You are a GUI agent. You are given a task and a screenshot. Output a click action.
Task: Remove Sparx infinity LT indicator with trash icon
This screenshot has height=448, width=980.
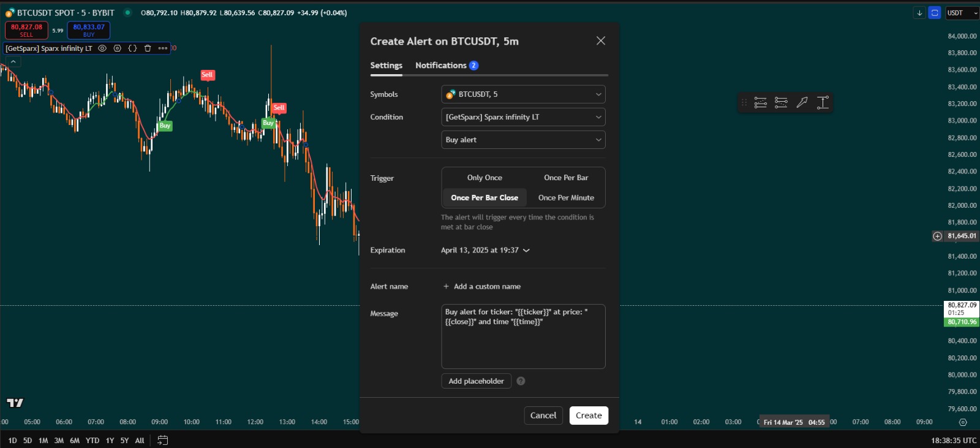pyautogui.click(x=148, y=48)
